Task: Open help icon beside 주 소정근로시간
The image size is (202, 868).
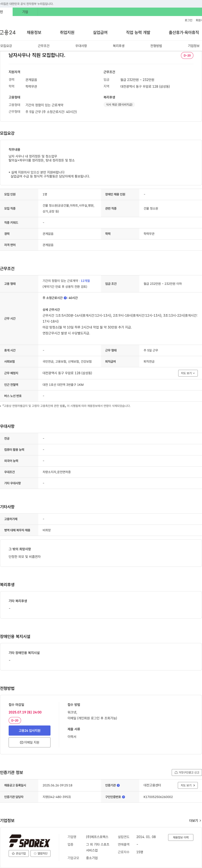Action: point(65,298)
